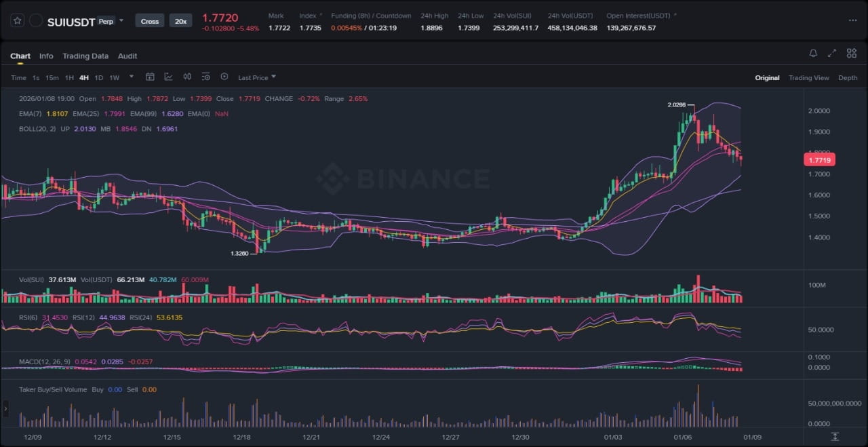
Task: Open the chart settings list icon
Action: (x=205, y=77)
